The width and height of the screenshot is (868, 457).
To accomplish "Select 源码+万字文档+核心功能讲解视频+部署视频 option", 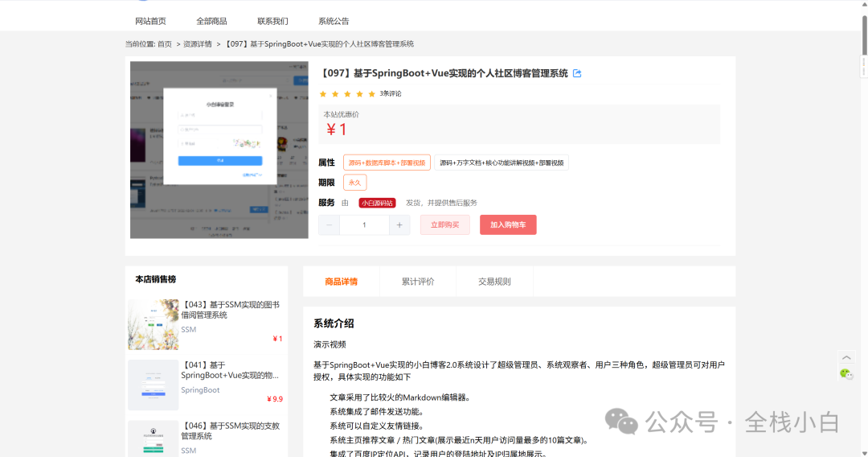I will point(502,163).
